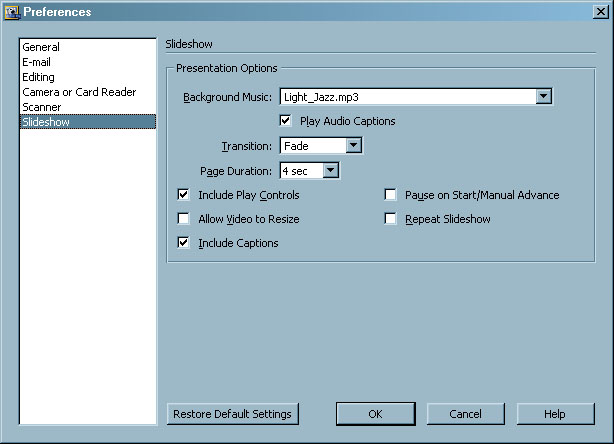Select Camera or Card Reader category
The width and height of the screenshot is (614, 444).
click(x=79, y=92)
